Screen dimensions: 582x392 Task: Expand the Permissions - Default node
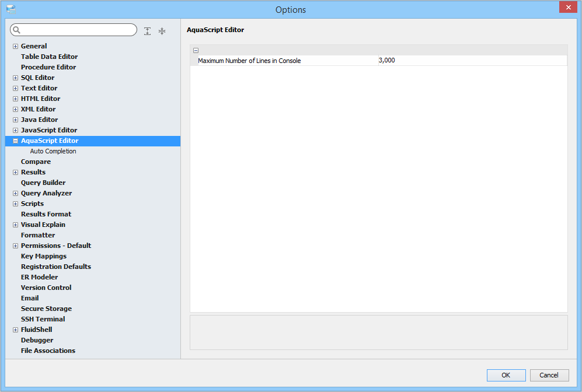15,246
